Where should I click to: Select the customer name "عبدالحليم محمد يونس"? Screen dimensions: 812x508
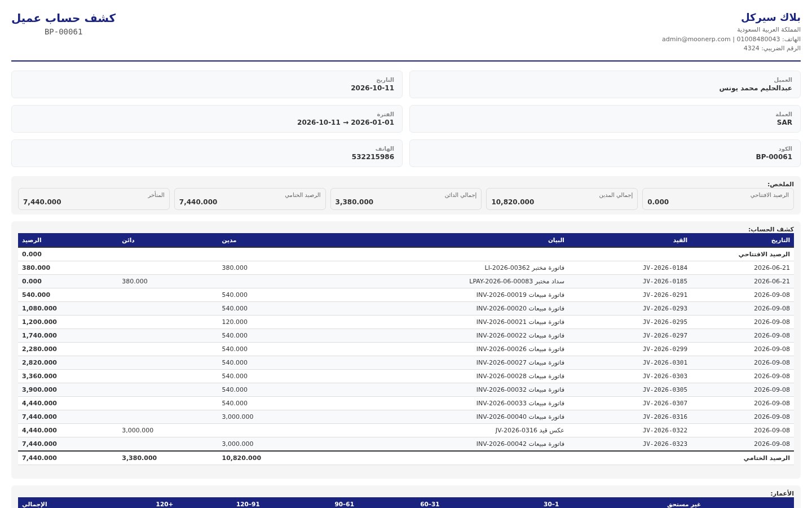[x=756, y=88]
